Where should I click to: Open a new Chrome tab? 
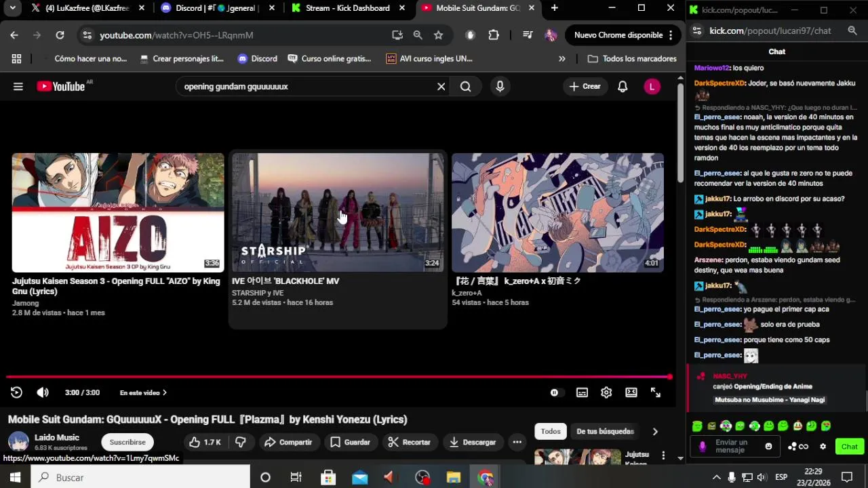point(555,8)
